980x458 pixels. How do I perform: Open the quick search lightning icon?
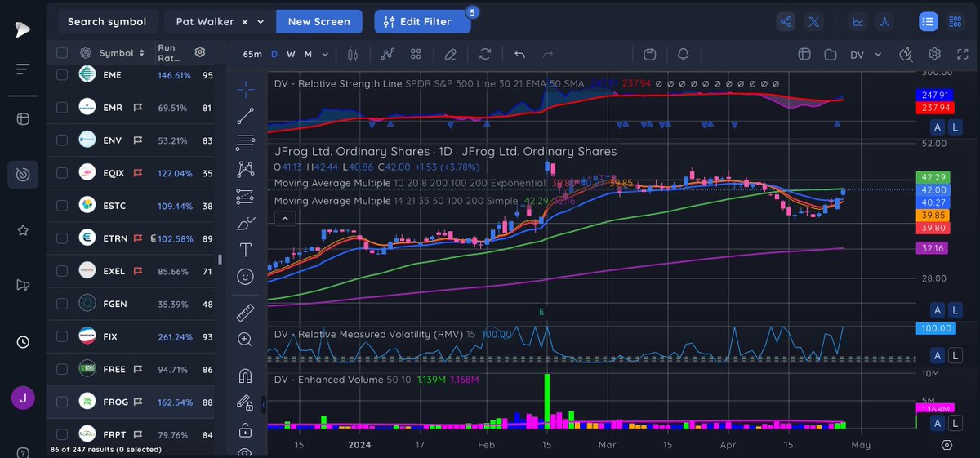(x=906, y=54)
